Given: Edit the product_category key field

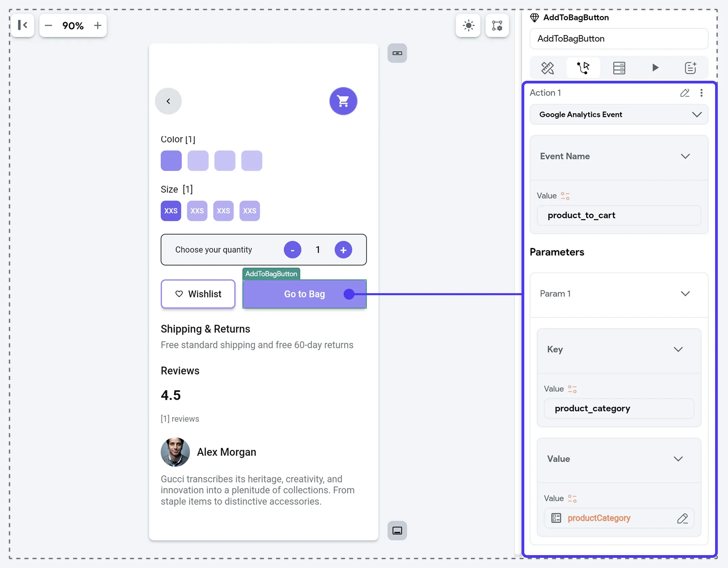Looking at the screenshot, I should [x=619, y=408].
